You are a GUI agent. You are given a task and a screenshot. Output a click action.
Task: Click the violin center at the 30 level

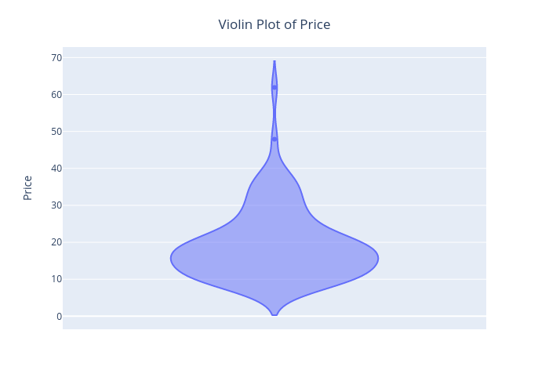pyautogui.click(x=274, y=205)
